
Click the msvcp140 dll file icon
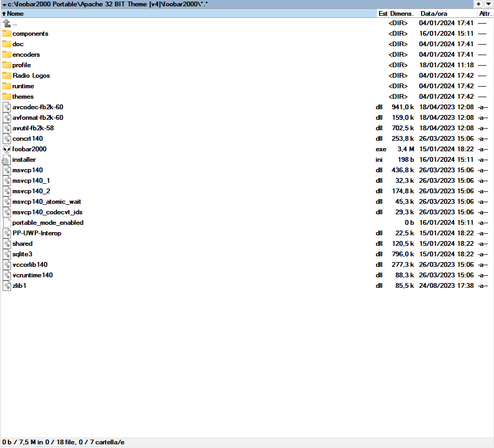[x=7, y=170]
